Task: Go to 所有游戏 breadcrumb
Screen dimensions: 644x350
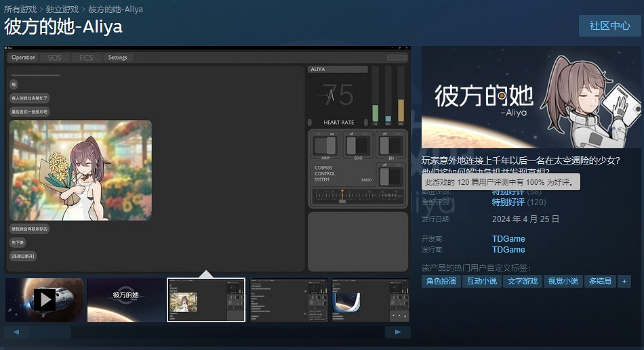Action: (x=20, y=9)
